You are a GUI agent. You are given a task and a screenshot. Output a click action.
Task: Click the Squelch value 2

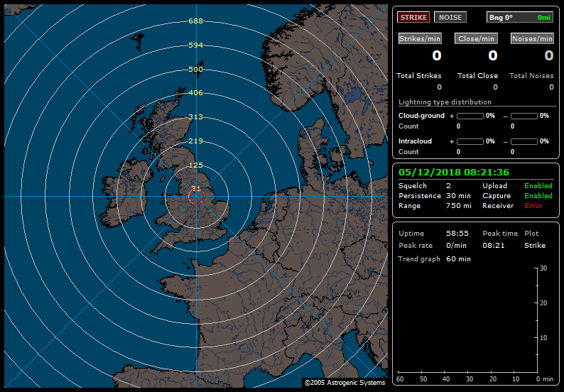click(x=448, y=185)
